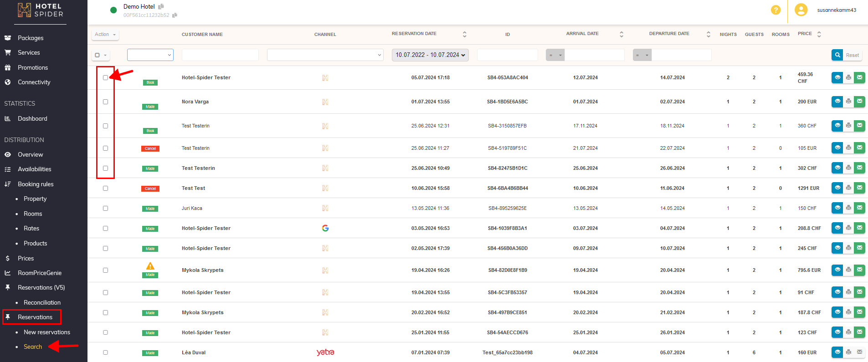Image resolution: width=868 pixels, height=362 pixels.
Task: Tick checkbox for reservation SB4-1039F8B3A1
Action: point(105,228)
